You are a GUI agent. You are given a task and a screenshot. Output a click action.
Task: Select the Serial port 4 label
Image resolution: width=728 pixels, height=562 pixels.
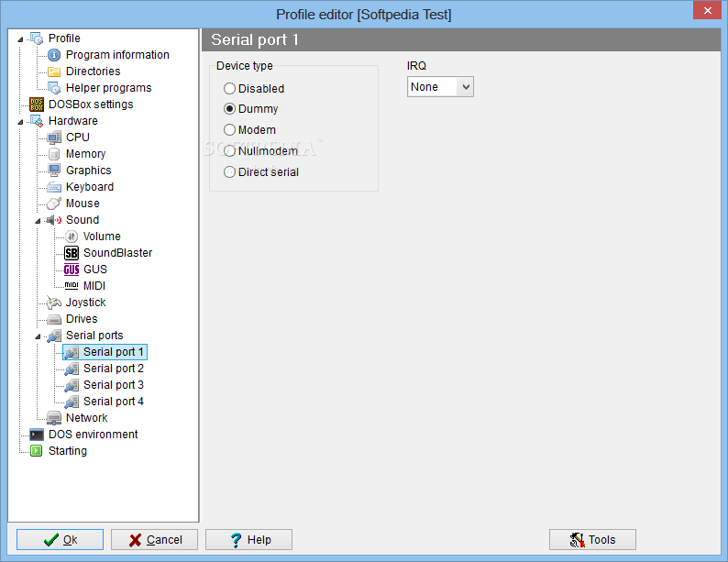point(114,402)
